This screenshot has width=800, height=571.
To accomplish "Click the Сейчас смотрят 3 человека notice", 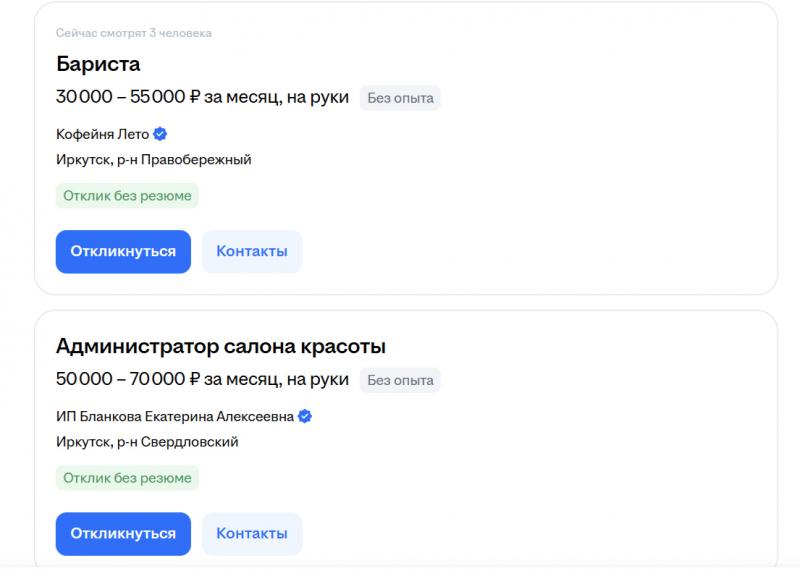I will tap(133, 33).
